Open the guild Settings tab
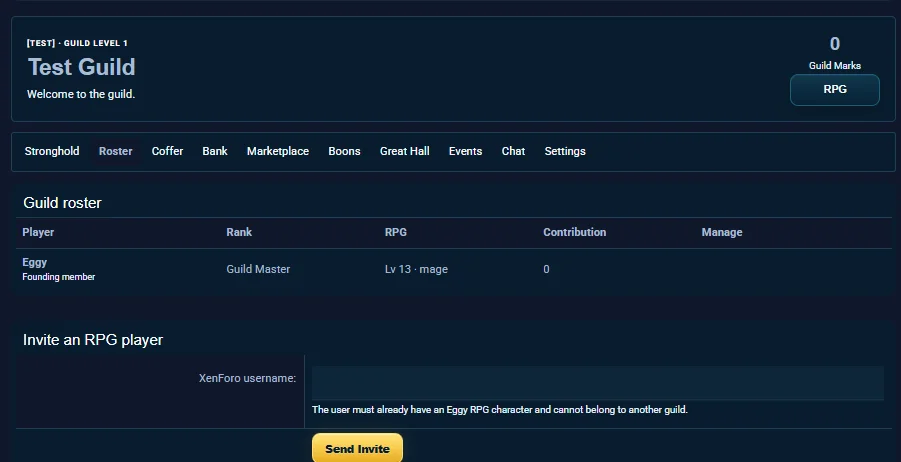 coord(565,151)
